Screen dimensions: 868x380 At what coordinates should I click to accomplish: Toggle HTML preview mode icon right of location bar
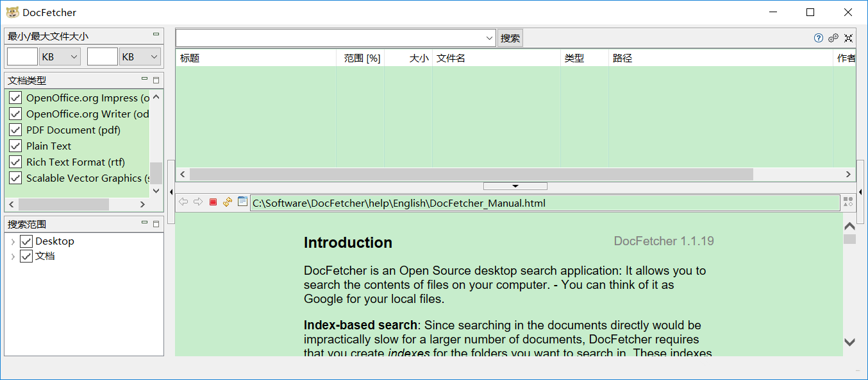click(848, 202)
